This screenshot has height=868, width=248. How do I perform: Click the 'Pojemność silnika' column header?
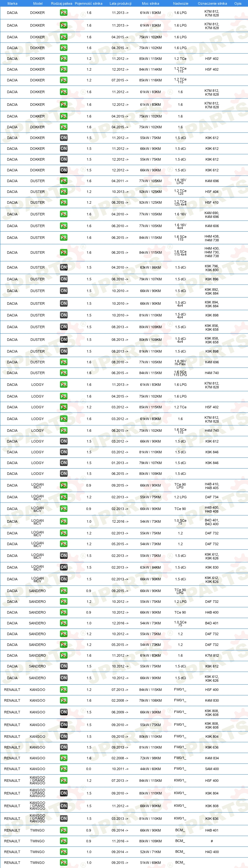[x=88, y=3]
